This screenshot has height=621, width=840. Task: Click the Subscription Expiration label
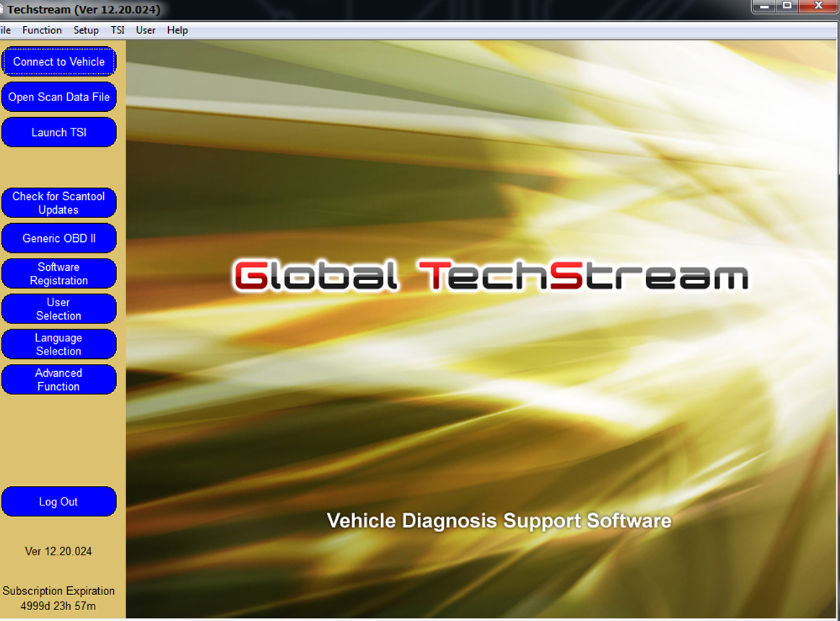58,591
